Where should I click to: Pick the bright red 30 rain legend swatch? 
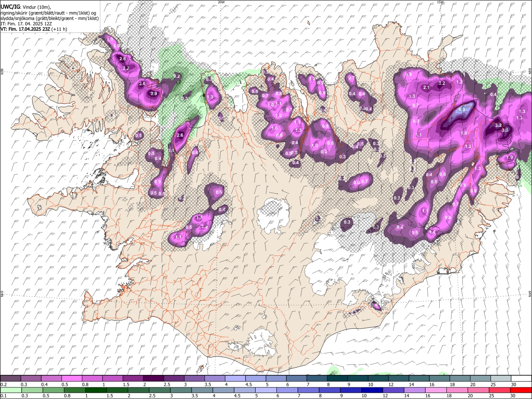pos(521,390)
